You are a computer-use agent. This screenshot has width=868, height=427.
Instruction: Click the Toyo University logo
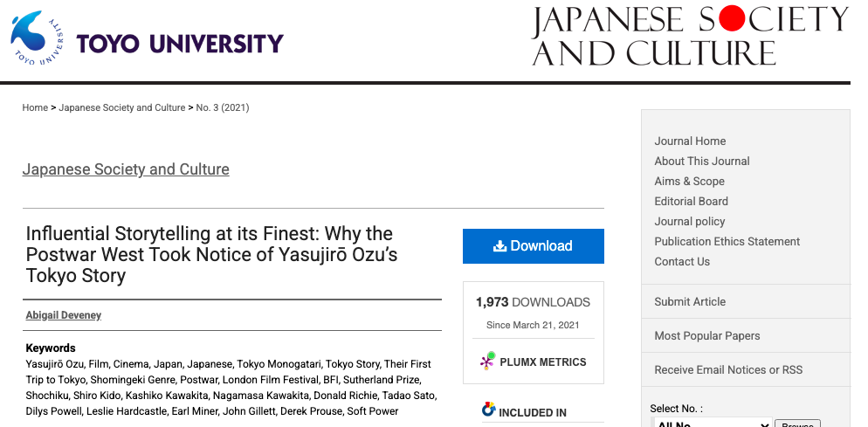pyautogui.click(x=147, y=40)
